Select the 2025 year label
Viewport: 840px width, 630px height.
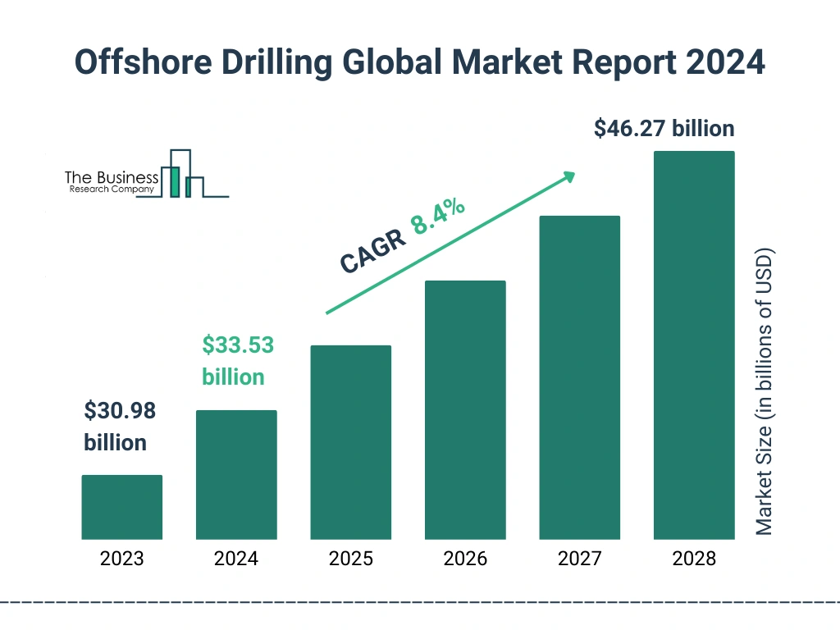[x=350, y=559]
